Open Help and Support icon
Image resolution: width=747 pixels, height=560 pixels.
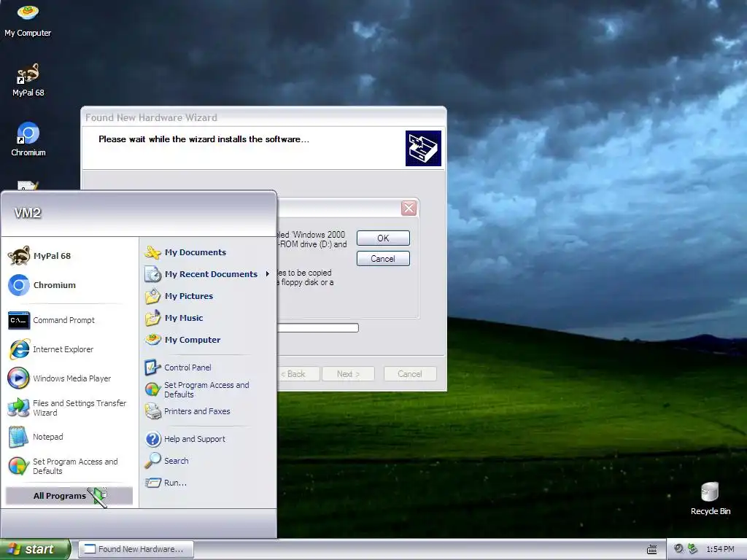153,439
